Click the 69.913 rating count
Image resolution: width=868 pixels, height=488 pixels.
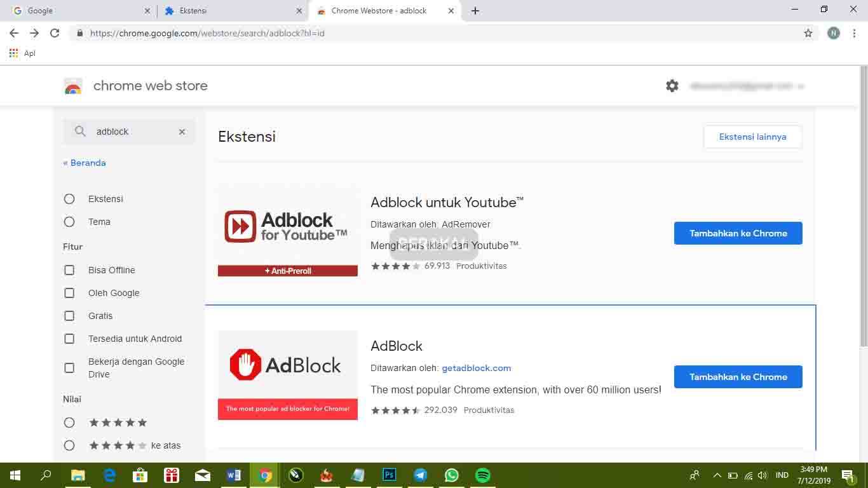point(437,266)
